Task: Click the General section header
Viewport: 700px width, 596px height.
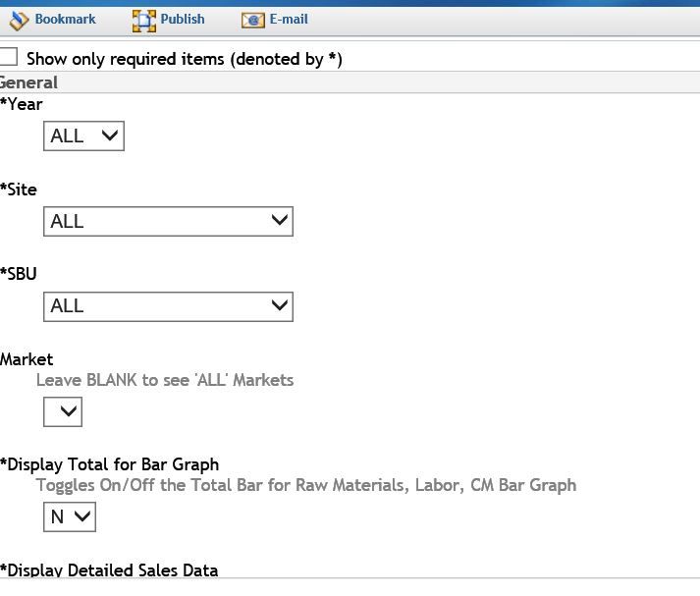Action: click(x=28, y=82)
